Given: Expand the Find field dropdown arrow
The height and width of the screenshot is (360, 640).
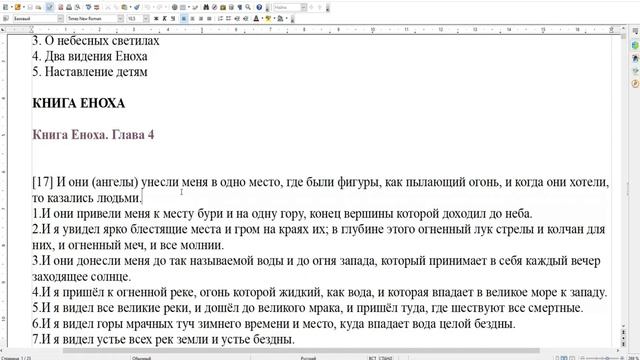Looking at the screenshot, I should 304,7.
